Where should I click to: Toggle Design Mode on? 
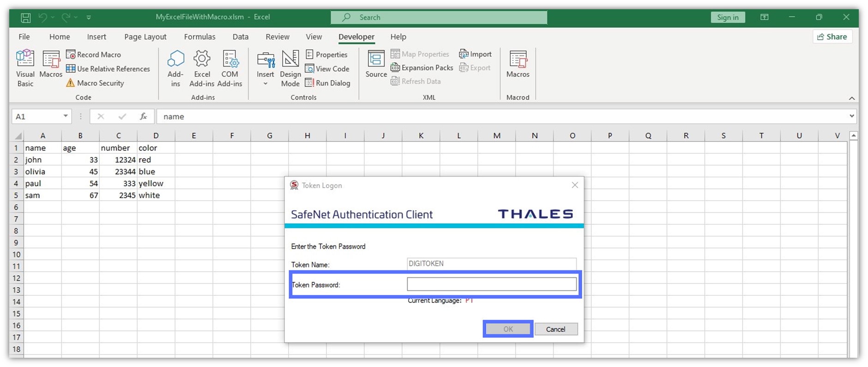point(290,68)
